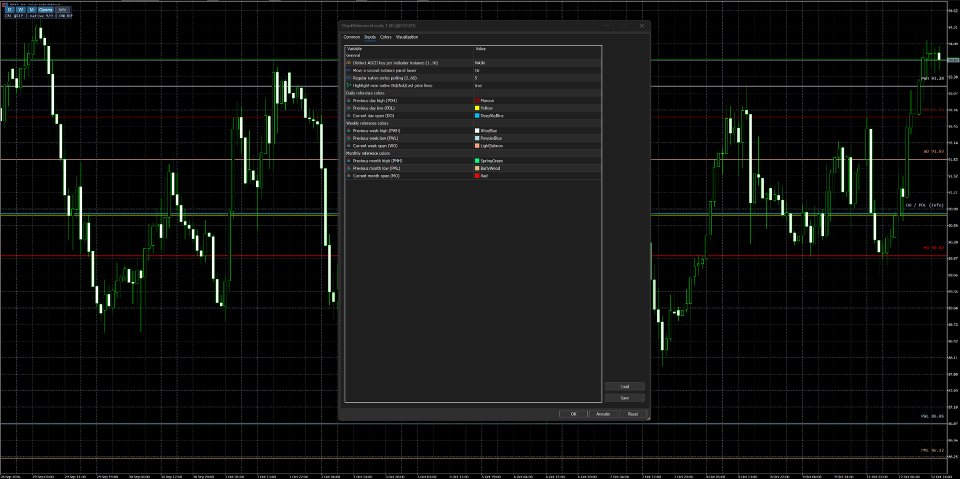960x479 pixels.
Task: Click the color icon beside Previous day high
Action: [x=349, y=100]
